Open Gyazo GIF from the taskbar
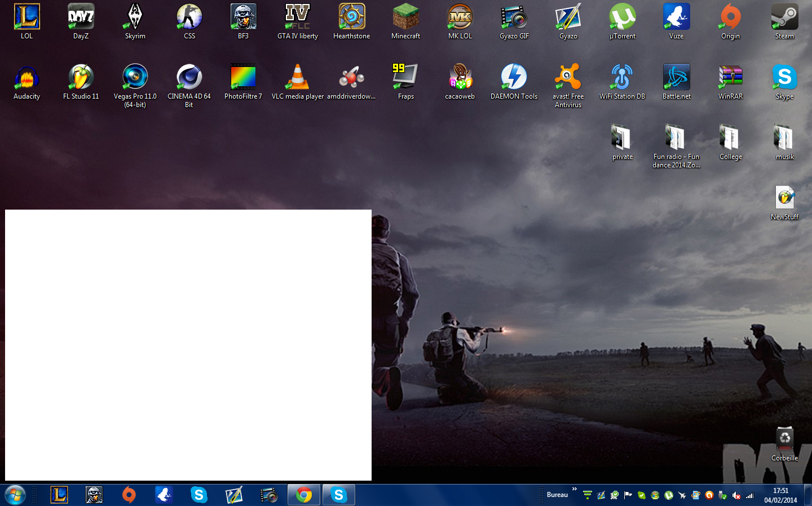812x506 pixels. coord(269,495)
